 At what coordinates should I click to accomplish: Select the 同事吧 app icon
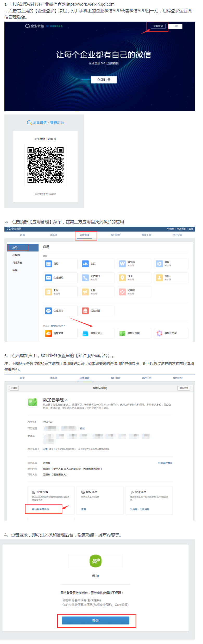coord(122,292)
